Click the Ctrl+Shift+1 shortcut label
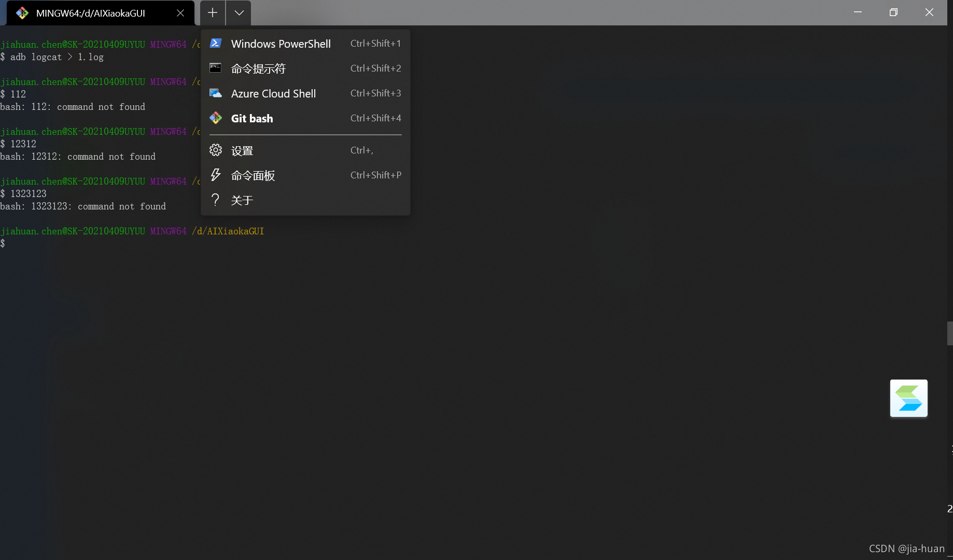 point(376,44)
